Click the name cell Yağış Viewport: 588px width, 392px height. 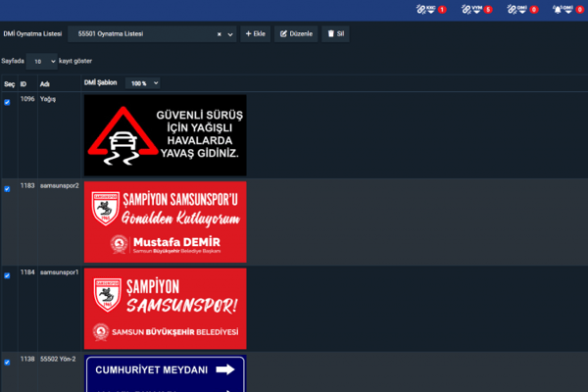pyautogui.click(x=48, y=99)
